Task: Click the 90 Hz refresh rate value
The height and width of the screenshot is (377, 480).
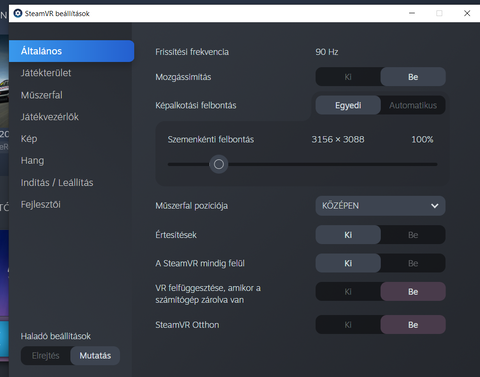Action: pos(327,52)
